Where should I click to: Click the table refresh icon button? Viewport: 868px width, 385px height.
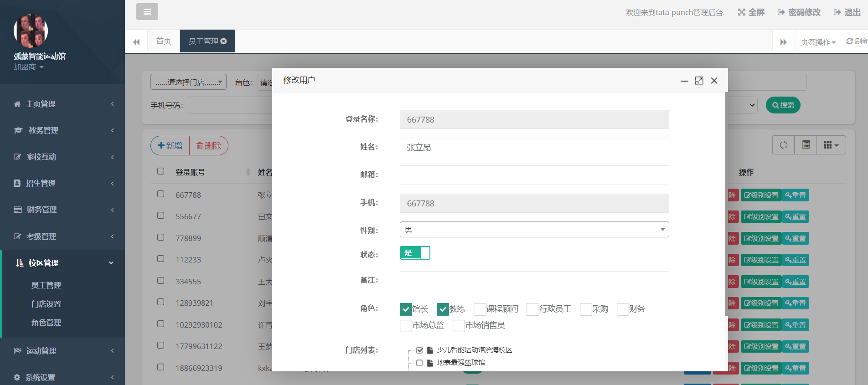pos(783,145)
